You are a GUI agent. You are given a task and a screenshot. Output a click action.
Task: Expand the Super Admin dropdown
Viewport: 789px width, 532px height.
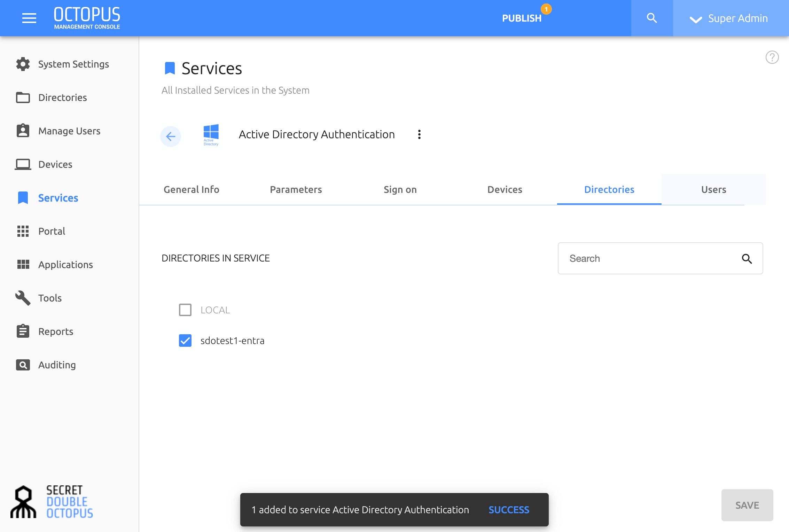click(x=731, y=18)
